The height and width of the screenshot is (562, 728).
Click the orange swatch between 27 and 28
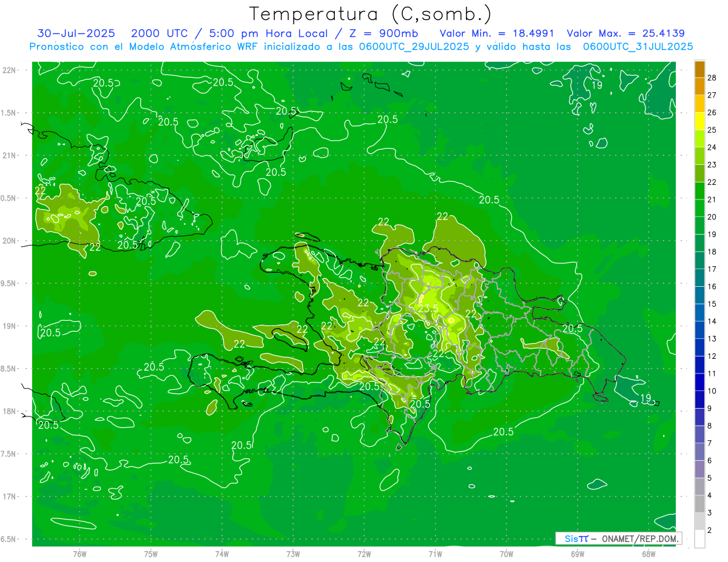tap(699, 86)
